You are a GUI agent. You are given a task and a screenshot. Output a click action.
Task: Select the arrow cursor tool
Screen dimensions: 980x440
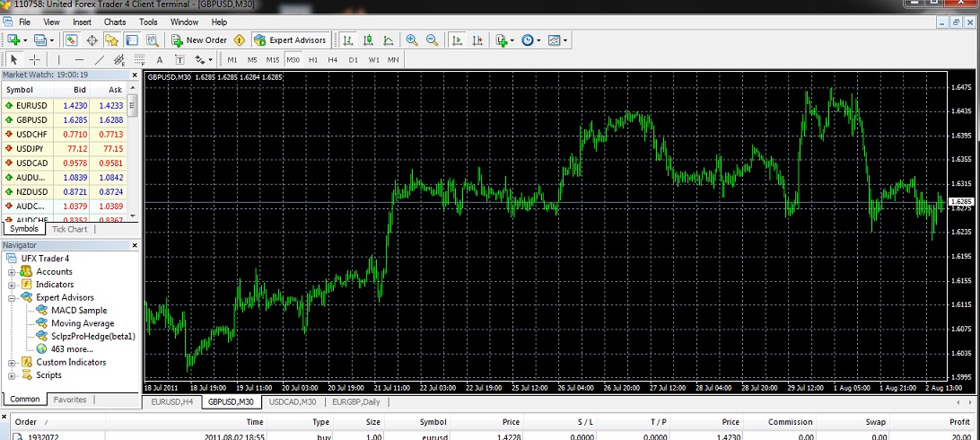point(14,59)
